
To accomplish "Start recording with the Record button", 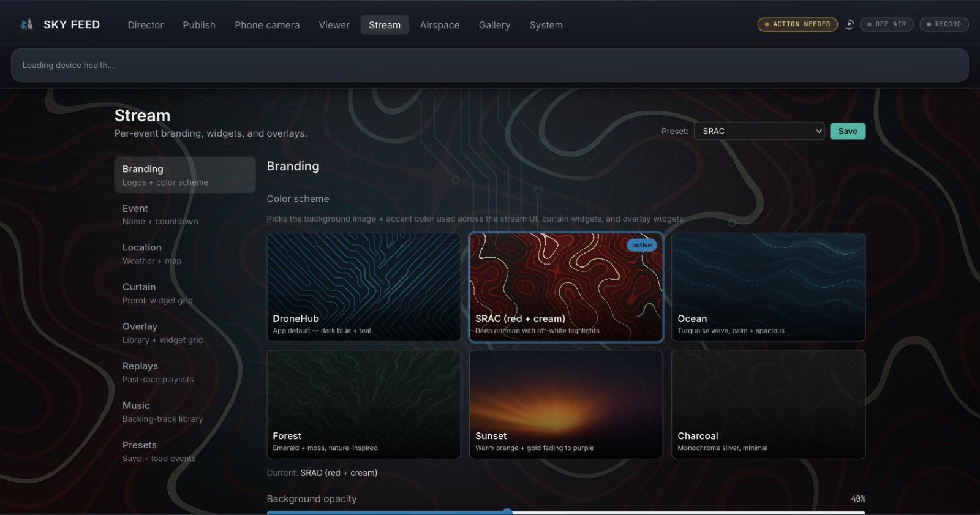I will pos(944,24).
